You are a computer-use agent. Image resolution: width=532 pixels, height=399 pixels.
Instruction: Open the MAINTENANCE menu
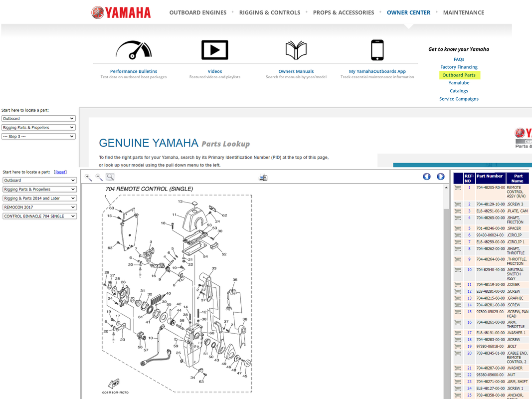(x=464, y=12)
